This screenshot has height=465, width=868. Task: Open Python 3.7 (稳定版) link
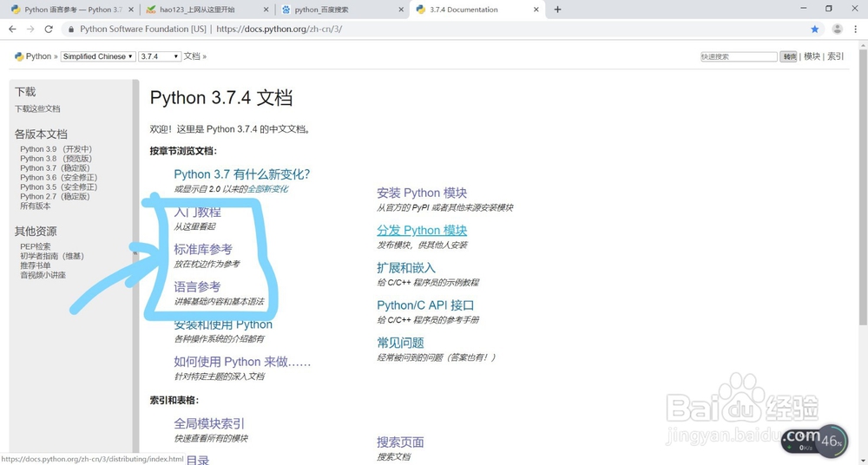(x=55, y=167)
